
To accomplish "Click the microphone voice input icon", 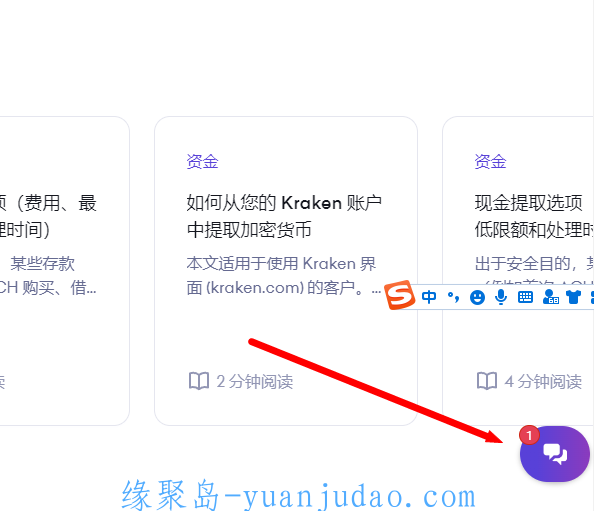I will tap(501, 297).
